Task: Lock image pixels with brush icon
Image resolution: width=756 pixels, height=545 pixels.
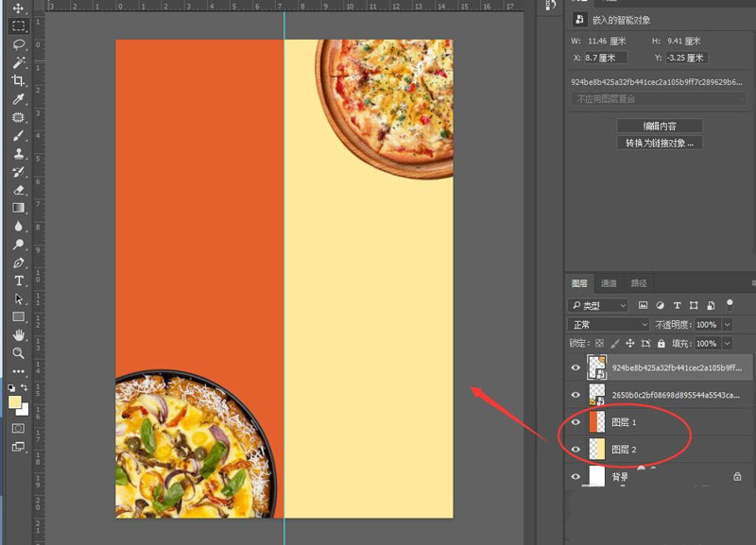Action: pos(615,343)
